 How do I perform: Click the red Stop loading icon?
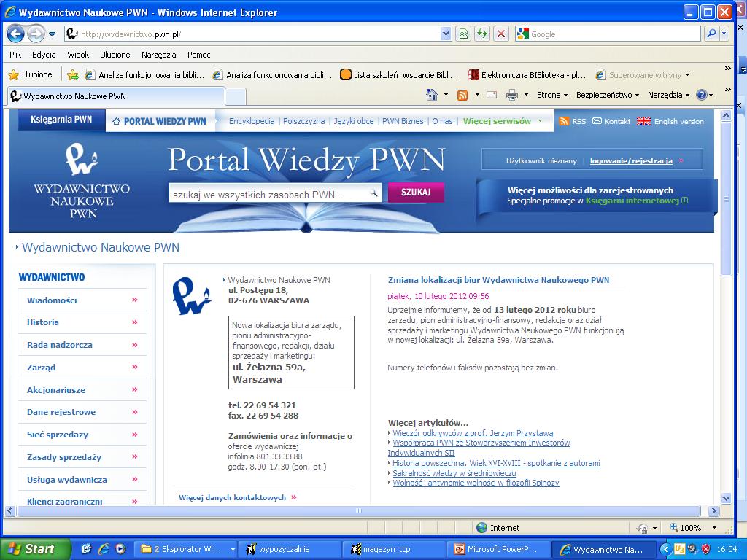pos(500,34)
